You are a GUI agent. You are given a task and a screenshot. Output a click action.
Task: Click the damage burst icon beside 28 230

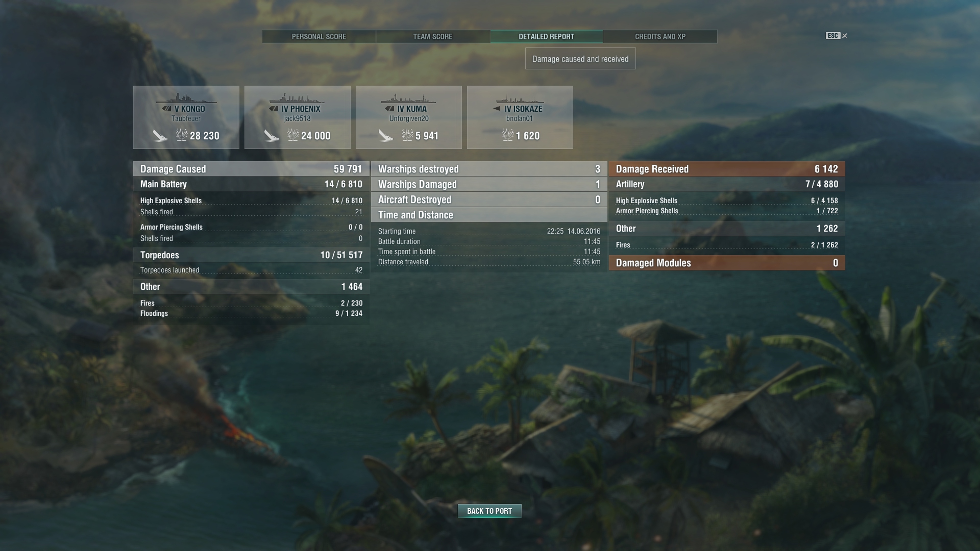point(182,135)
